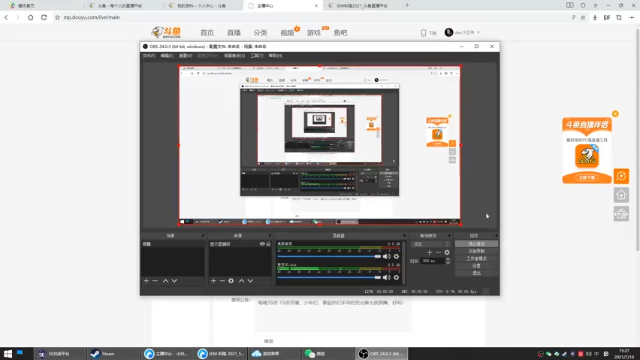Toggle visibility eye of the display capture source
Screen dimensions: 640x360
click(x=262, y=244)
